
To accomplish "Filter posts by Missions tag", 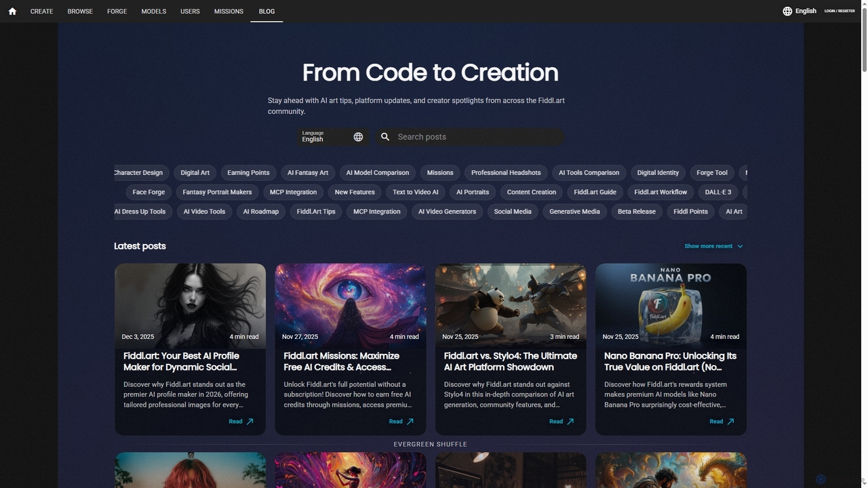I will pos(440,173).
